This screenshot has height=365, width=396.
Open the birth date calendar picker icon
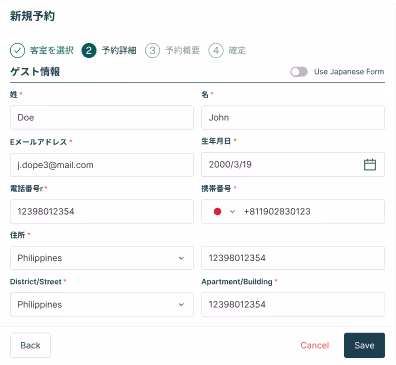tap(370, 165)
